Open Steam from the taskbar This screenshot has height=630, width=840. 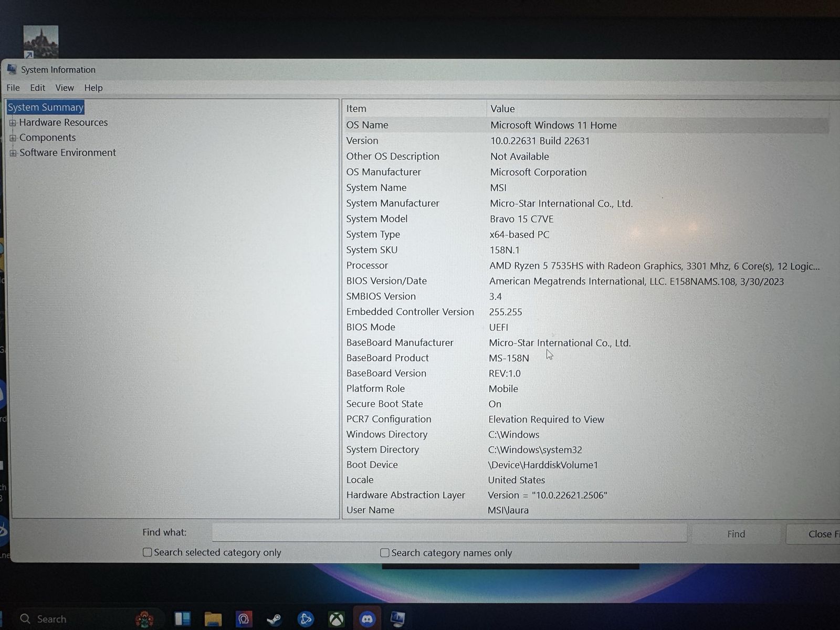pos(274,619)
